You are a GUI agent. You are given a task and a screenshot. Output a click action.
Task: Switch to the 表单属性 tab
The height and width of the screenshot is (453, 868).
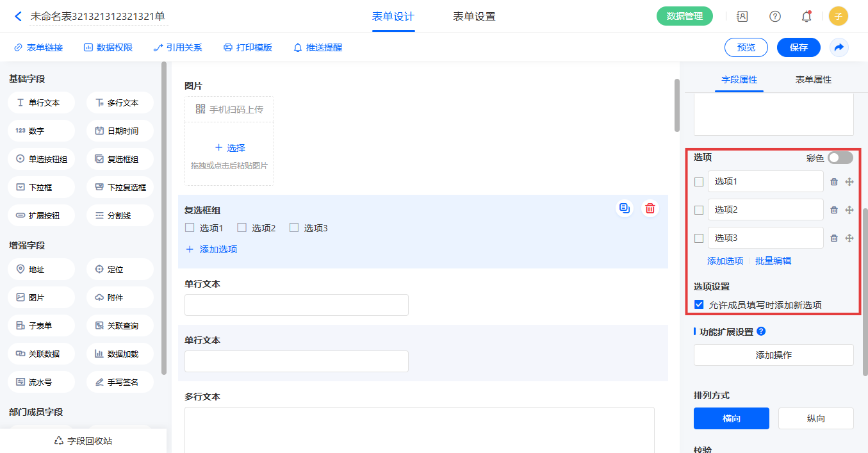point(813,79)
